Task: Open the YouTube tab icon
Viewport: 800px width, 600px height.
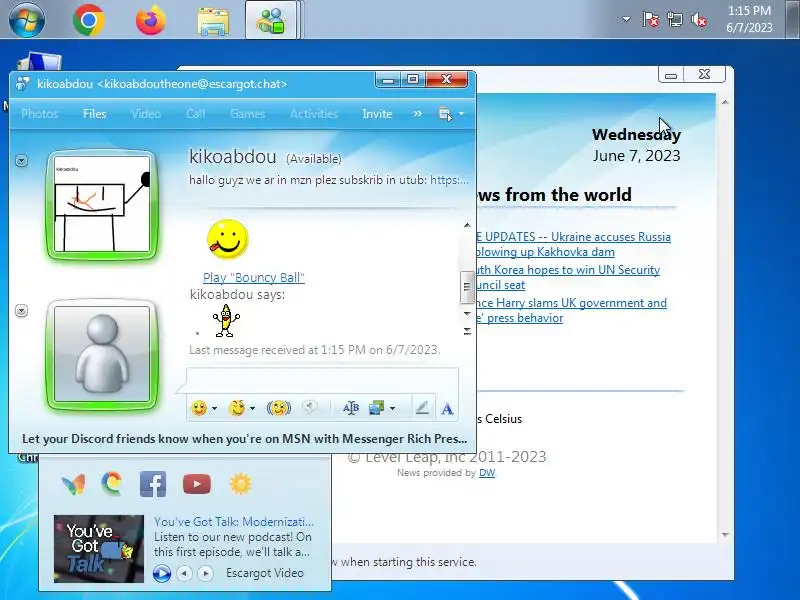Action: (x=197, y=484)
